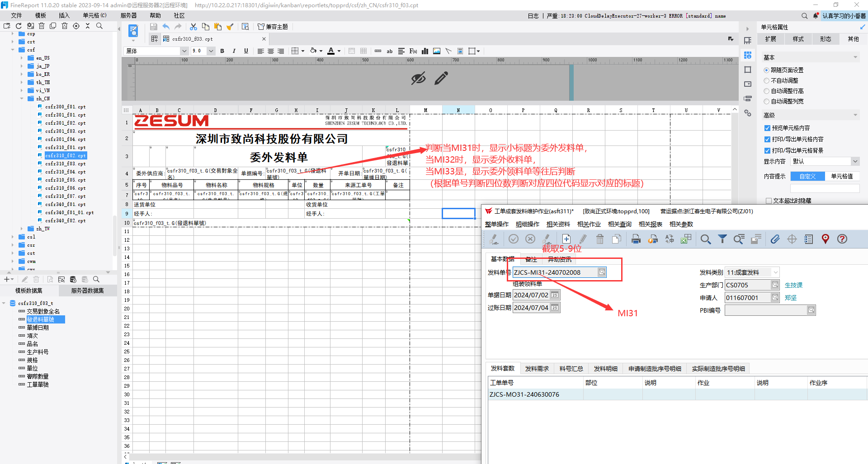Click the 自定义 content hint button
Screen dimensions: 868x464
(x=807, y=176)
